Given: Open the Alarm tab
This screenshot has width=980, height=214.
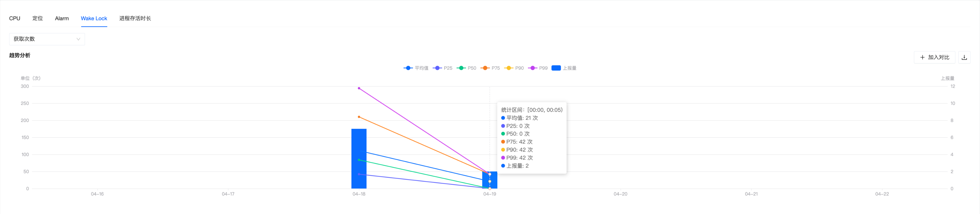Looking at the screenshot, I should (62, 18).
